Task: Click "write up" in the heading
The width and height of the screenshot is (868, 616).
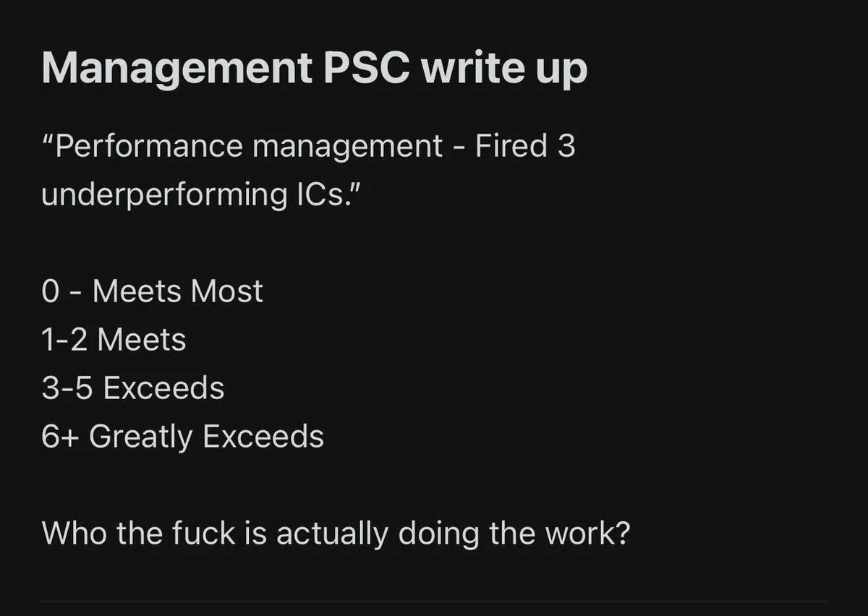Action: [x=505, y=69]
